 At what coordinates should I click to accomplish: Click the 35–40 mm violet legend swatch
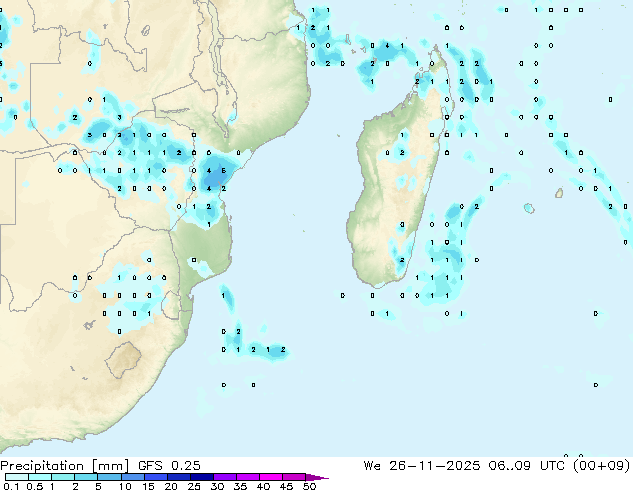[248, 477]
